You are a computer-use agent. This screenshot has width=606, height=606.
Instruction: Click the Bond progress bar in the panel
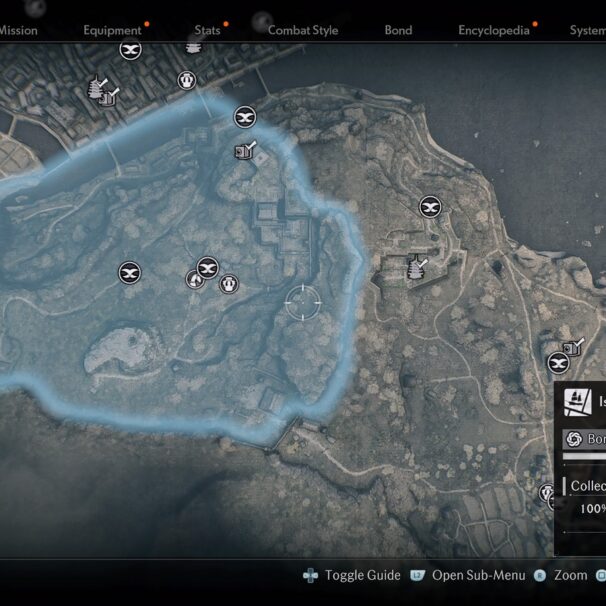pyautogui.click(x=584, y=457)
